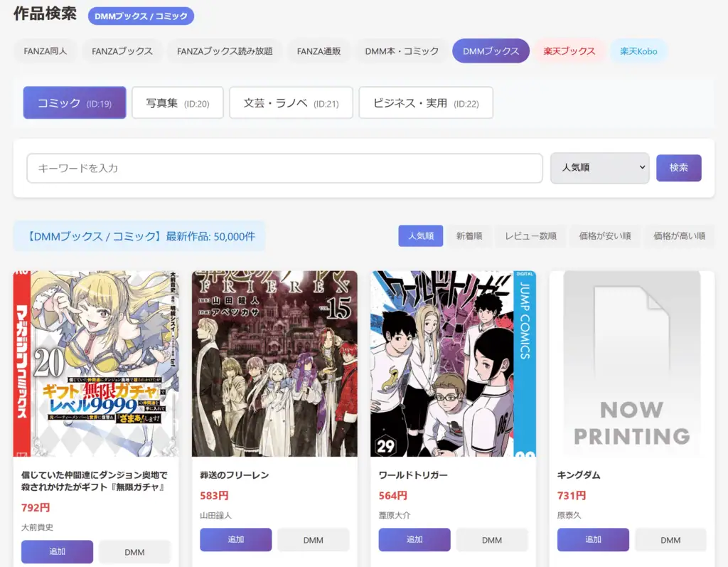Screen dimensions: 728x567
Task: Open DMM page for ワールドトリガー
Action: [492, 540]
